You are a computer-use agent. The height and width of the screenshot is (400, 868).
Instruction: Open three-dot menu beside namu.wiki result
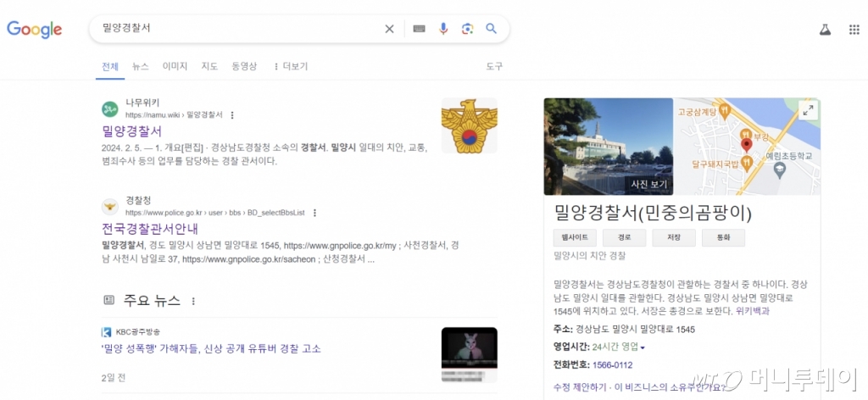point(232,115)
